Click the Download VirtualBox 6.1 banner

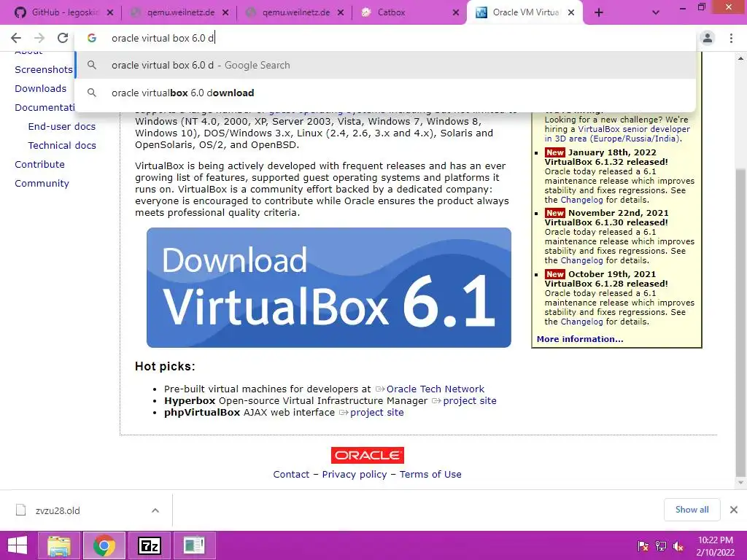[x=329, y=287]
